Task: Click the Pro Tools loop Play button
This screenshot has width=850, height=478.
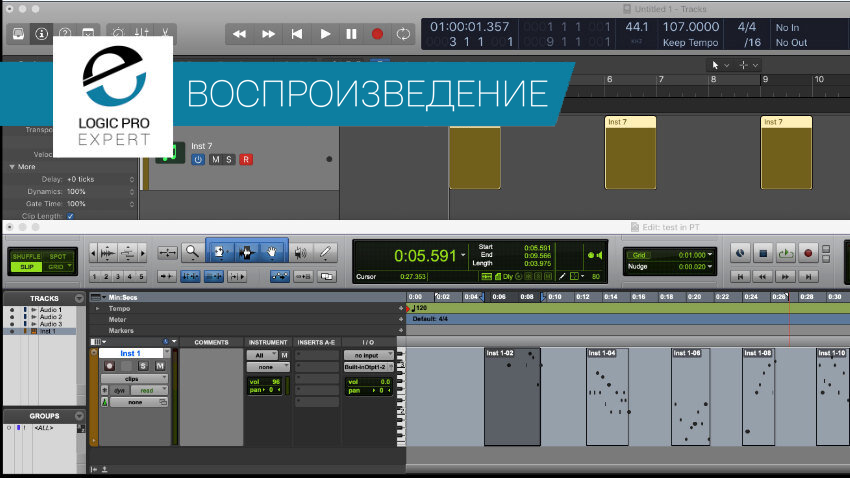Action: 785,253
